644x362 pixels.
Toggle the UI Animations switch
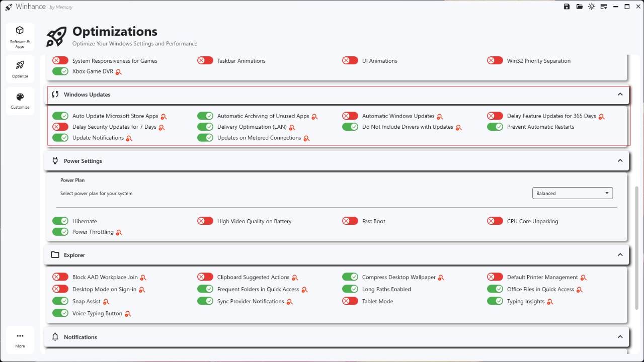tap(350, 60)
